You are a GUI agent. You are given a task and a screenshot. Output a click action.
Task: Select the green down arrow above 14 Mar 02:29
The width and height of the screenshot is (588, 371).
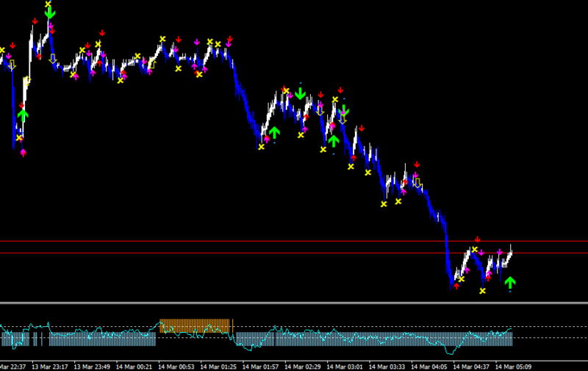[300, 94]
